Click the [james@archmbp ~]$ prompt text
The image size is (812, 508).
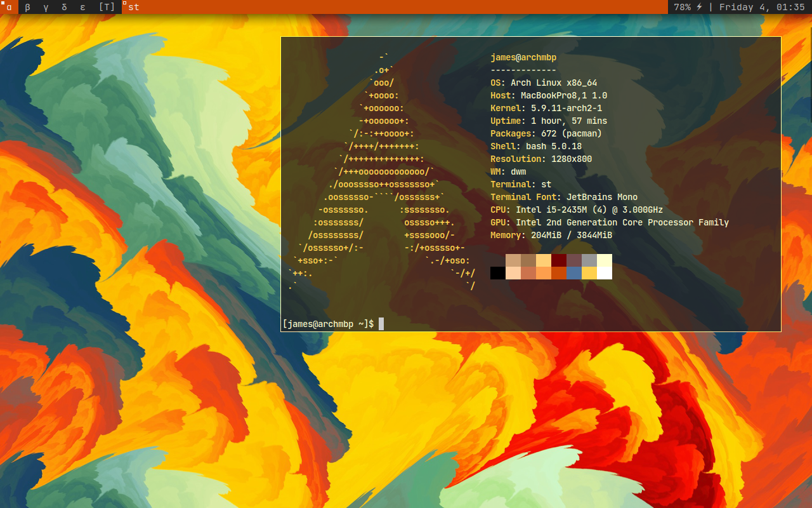pyautogui.click(x=328, y=324)
